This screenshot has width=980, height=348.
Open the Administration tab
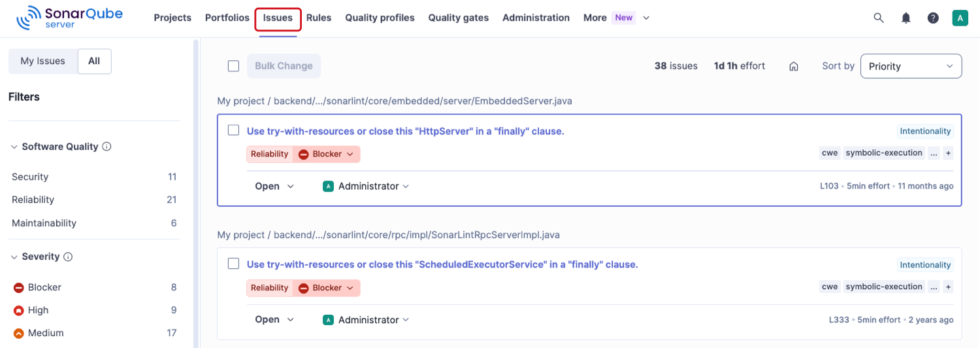(536, 18)
